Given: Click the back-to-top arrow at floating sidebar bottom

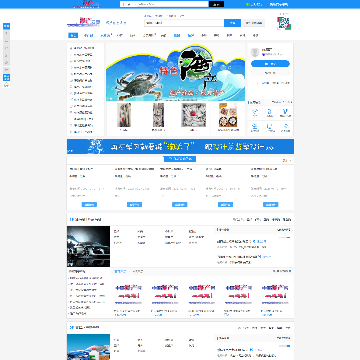Looking at the screenshot, I should (x=6, y=85).
